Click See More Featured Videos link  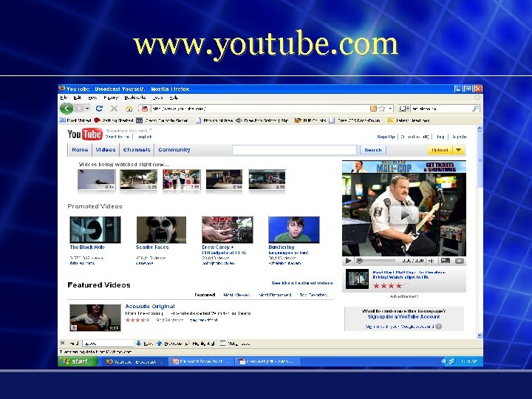302,283
